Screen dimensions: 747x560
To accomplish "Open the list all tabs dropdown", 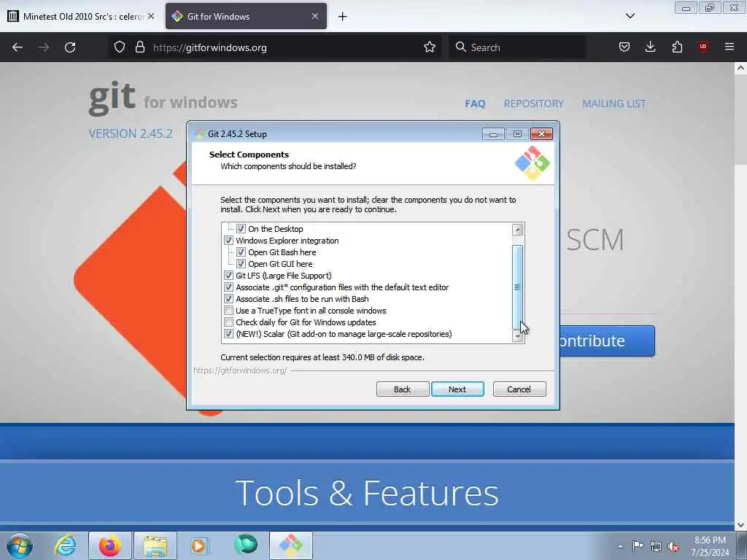I will point(630,16).
